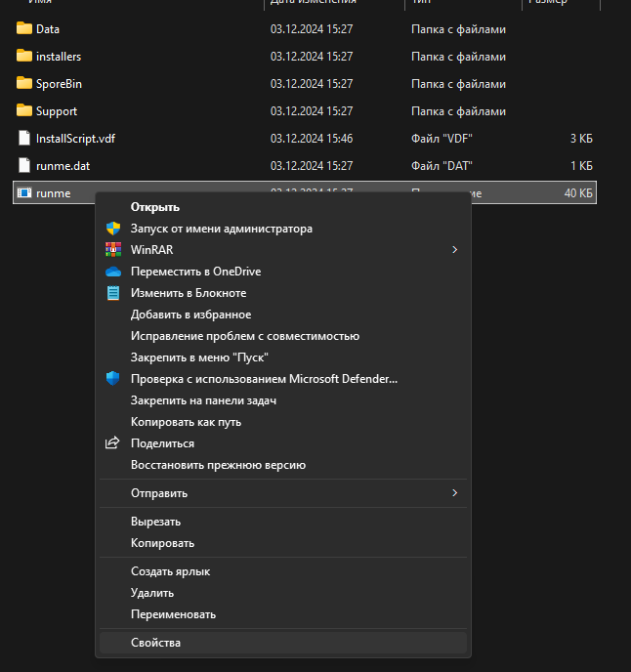Image resolution: width=631 pixels, height=672 pixels.
Task: Select the installers folder name
Action: coord(59,57)
